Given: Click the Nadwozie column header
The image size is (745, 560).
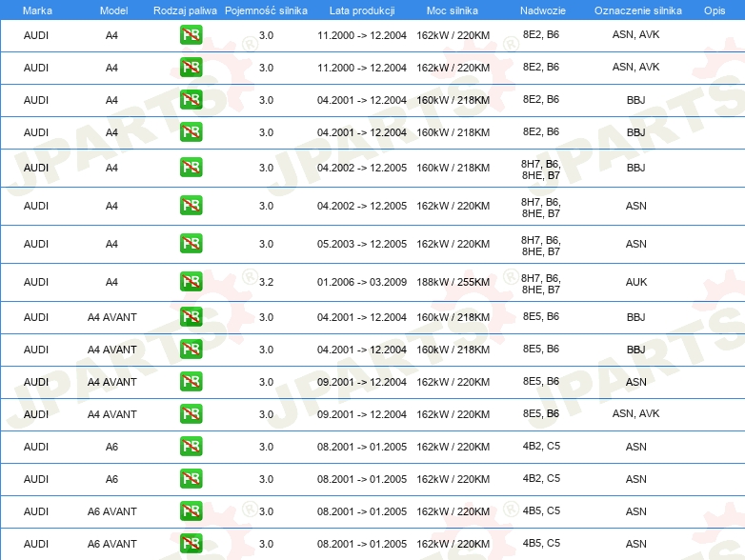Looking at the screenshot, I should [x=543, y=10].
